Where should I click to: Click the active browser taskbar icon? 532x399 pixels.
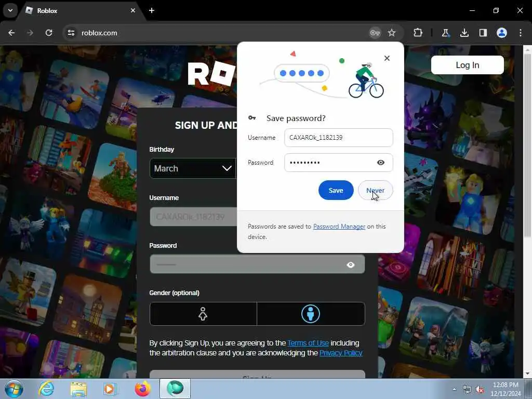click(x=175, y=389)
